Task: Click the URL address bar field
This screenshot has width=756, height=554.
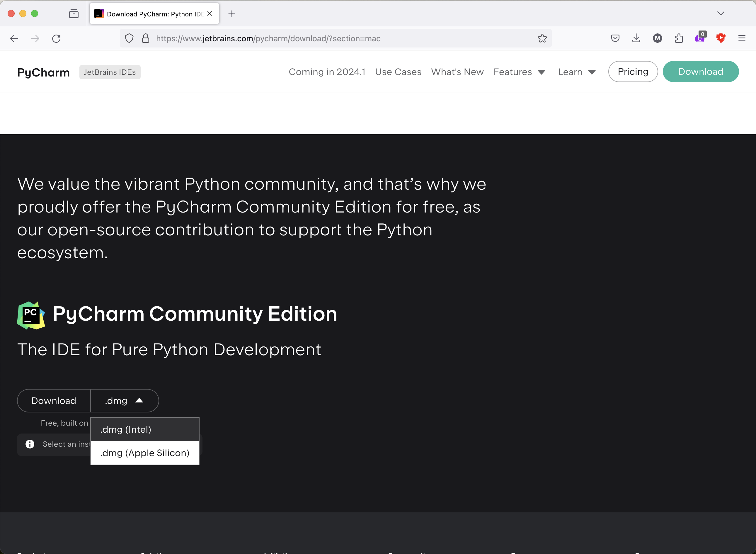Action: [x=335, y=38]
